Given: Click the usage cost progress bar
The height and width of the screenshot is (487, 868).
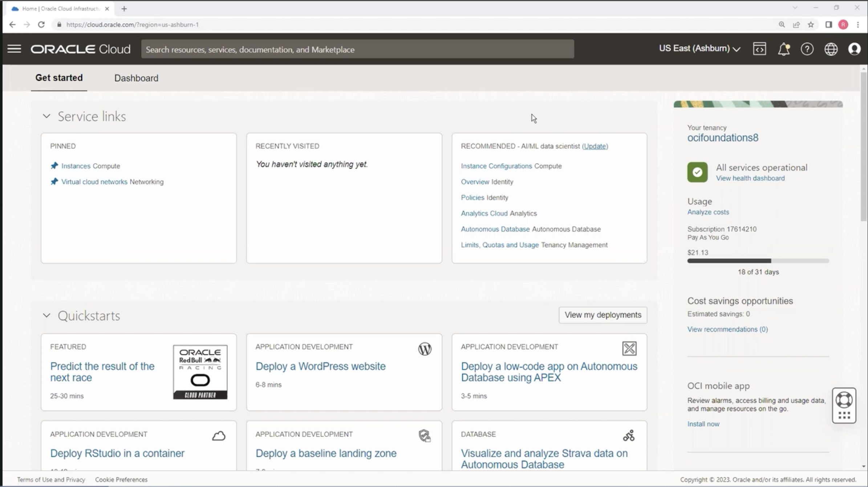Looking at the screenshot, I should tap(758, 261).
